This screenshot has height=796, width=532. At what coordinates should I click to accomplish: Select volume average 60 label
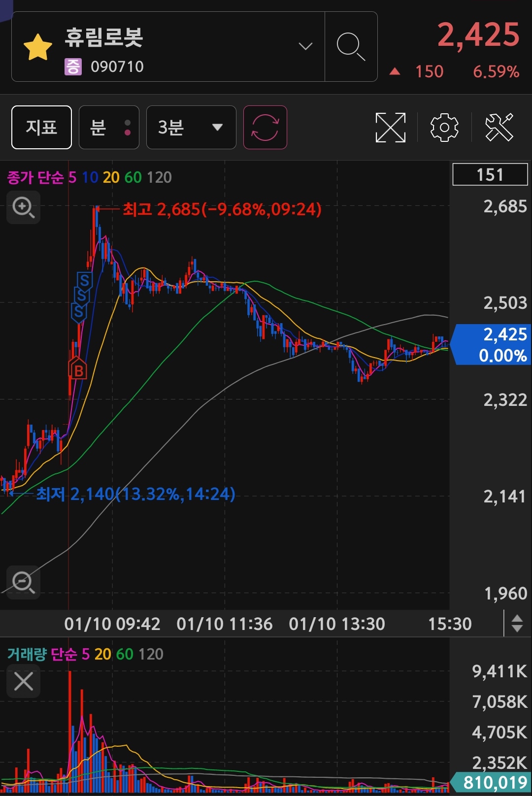click(125, 654)
